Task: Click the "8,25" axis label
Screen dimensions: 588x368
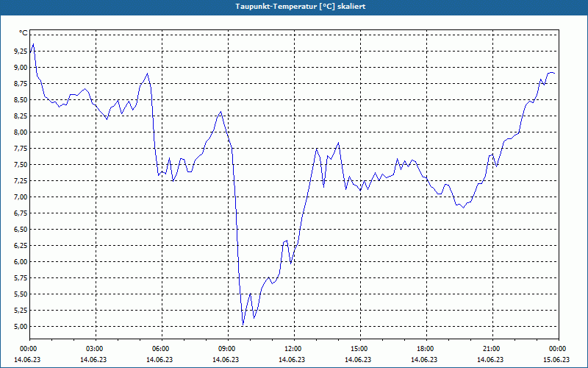Action: [21, 116]
